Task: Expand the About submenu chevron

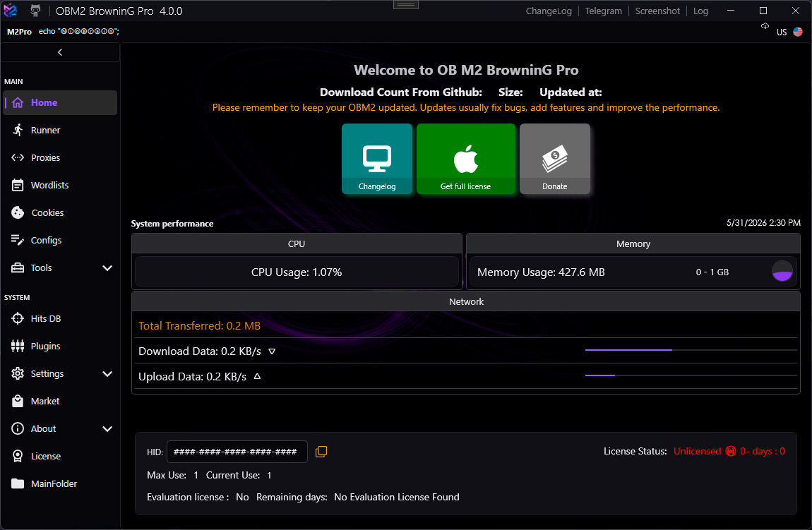Action: (107, 428)
